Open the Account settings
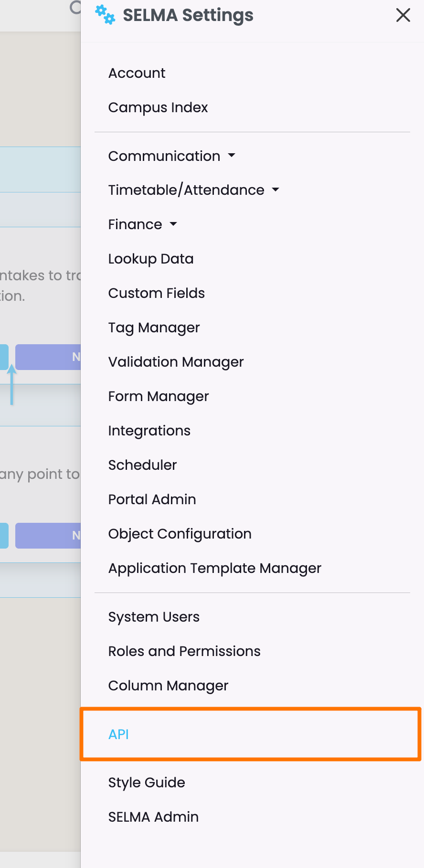Screen dimensions: 424x868 point(137,73)
